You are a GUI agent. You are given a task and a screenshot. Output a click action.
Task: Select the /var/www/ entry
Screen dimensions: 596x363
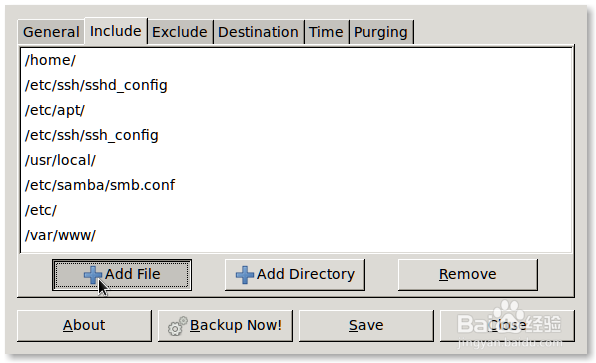(x=296, y=235)
